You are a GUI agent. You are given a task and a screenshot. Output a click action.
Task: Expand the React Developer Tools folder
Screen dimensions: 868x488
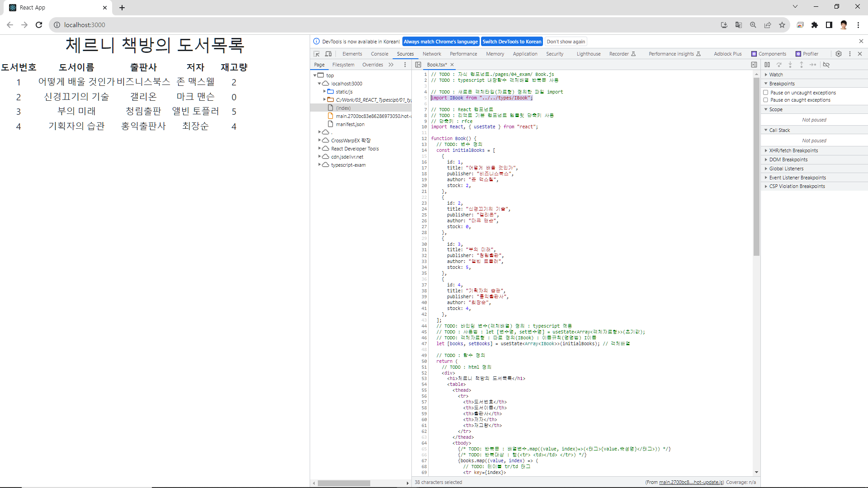click(x=319, y=149)
